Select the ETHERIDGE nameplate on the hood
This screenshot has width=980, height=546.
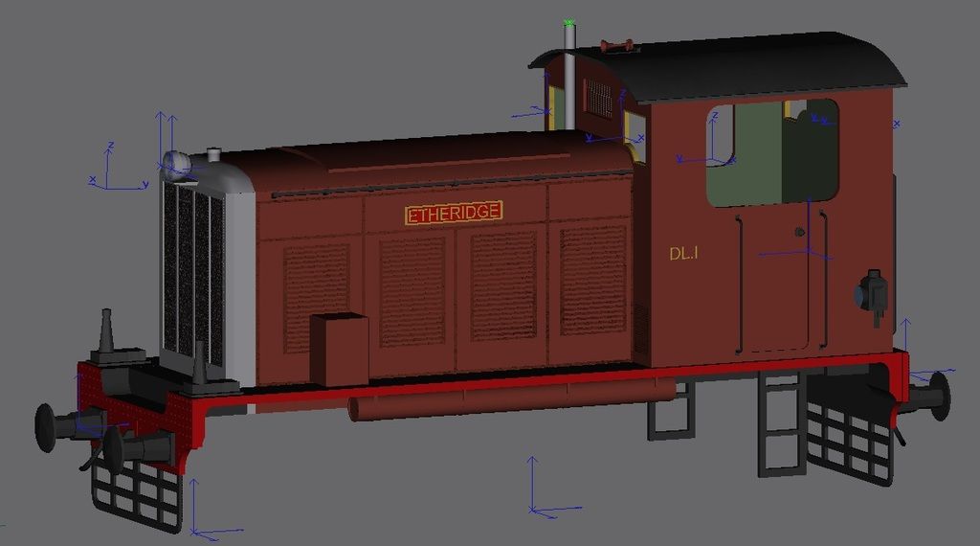click(454, 213)
